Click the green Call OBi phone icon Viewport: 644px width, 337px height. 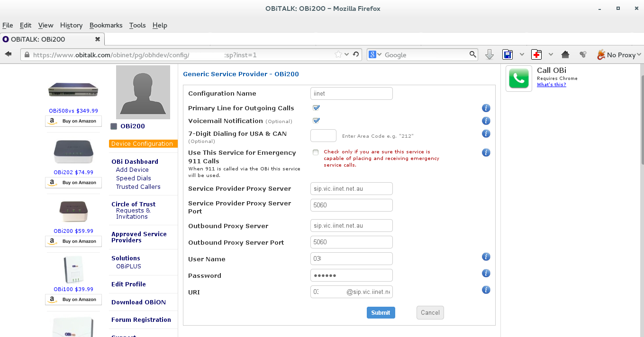click(519, 79)
